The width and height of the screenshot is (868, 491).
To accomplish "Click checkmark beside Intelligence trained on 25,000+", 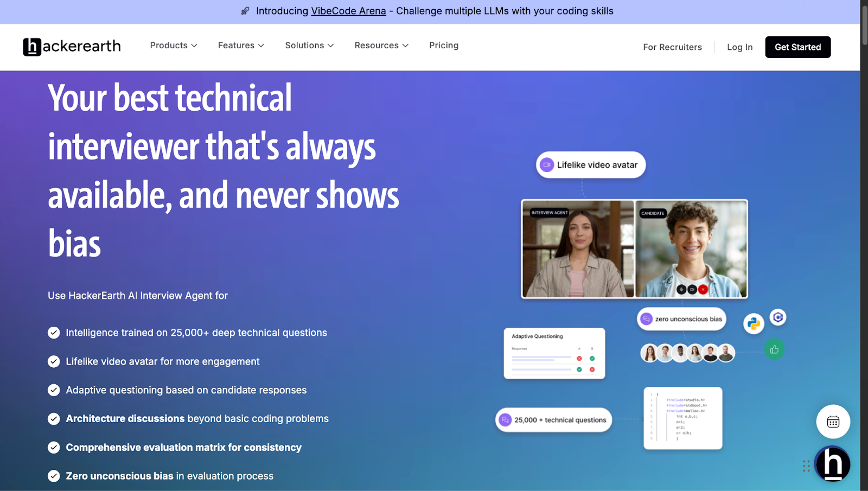I will (x=54, y=333).
